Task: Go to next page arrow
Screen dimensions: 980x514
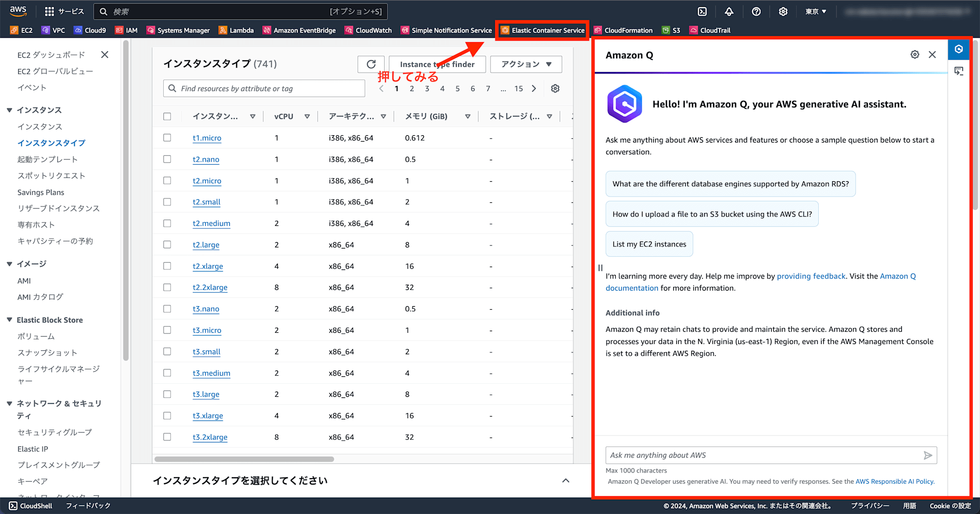Action: click(x=534, y=89)
